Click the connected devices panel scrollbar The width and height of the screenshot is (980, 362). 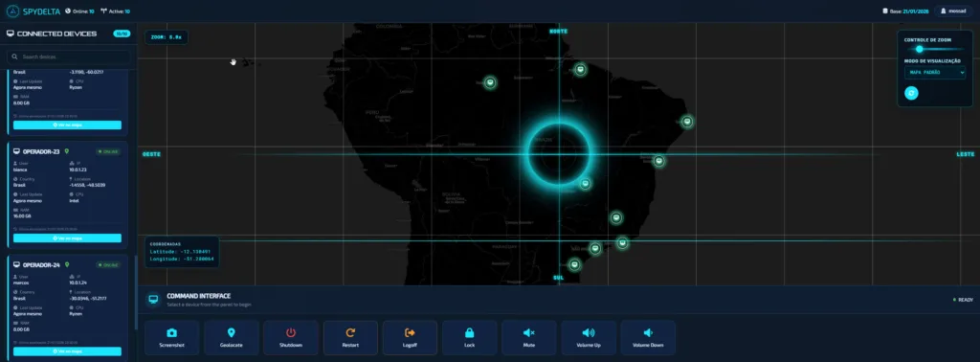coord(136,292)
